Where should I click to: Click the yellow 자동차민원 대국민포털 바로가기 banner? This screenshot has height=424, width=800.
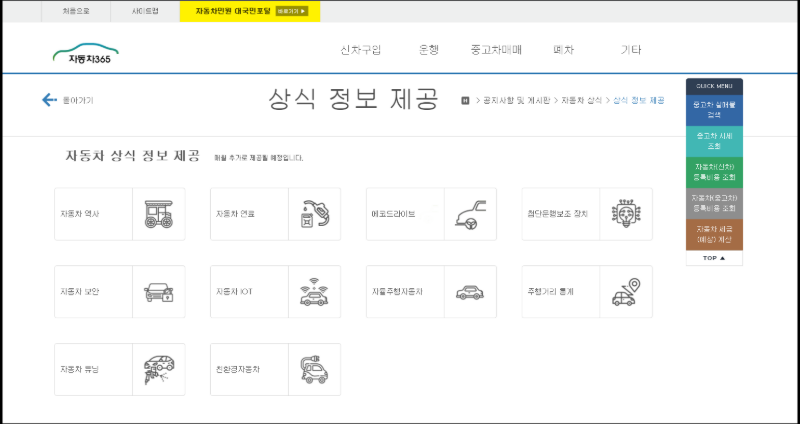click(250, 11)
